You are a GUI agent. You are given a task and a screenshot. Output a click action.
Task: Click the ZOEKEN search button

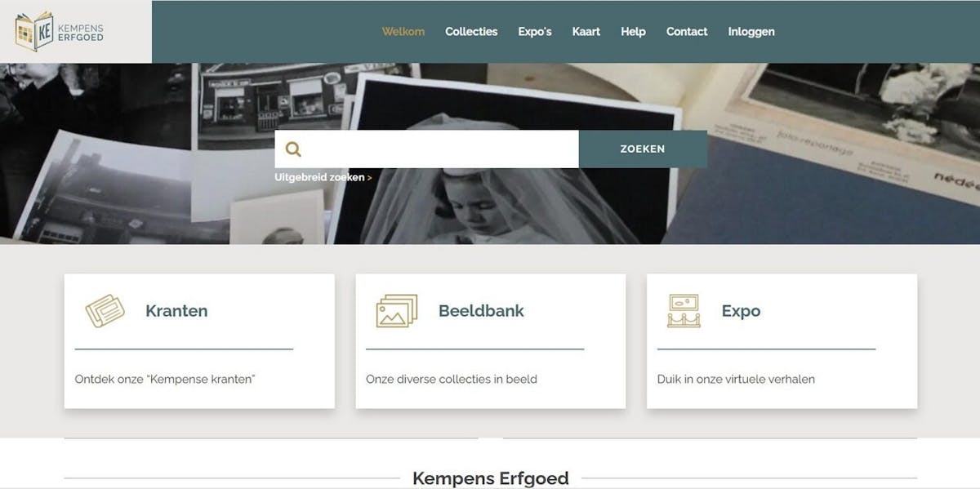click(x=643, y=149)
